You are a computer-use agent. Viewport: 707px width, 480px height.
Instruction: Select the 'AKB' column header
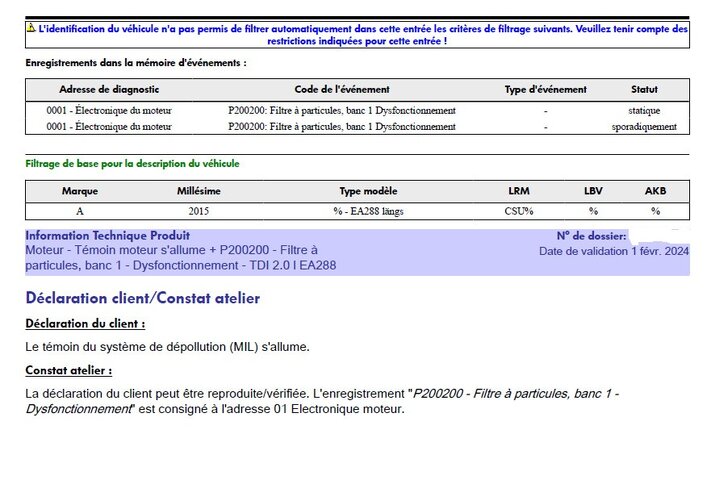[655, 191]
